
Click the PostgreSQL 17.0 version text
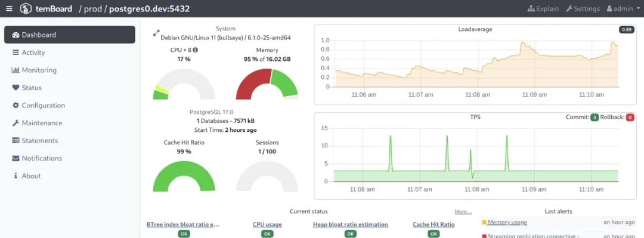pos(211,112)
